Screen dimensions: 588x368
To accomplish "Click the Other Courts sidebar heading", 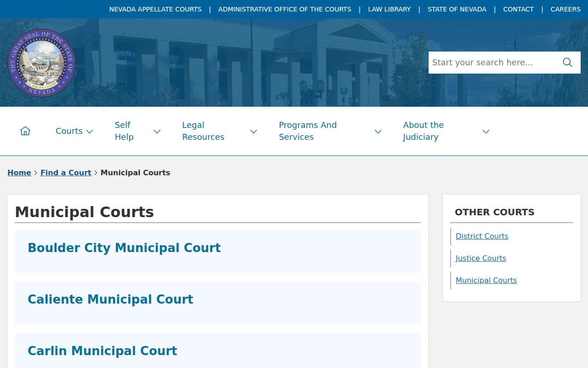I will coord(495,212).
